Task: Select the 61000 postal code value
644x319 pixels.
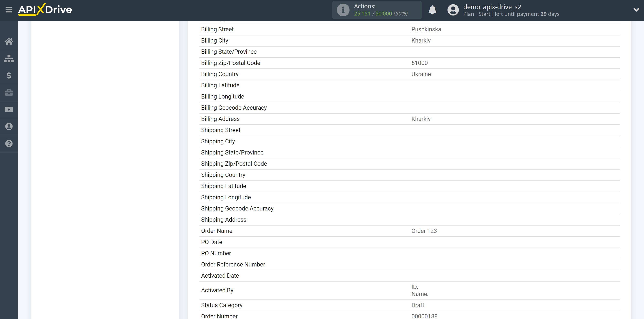Action: (419, 63)
